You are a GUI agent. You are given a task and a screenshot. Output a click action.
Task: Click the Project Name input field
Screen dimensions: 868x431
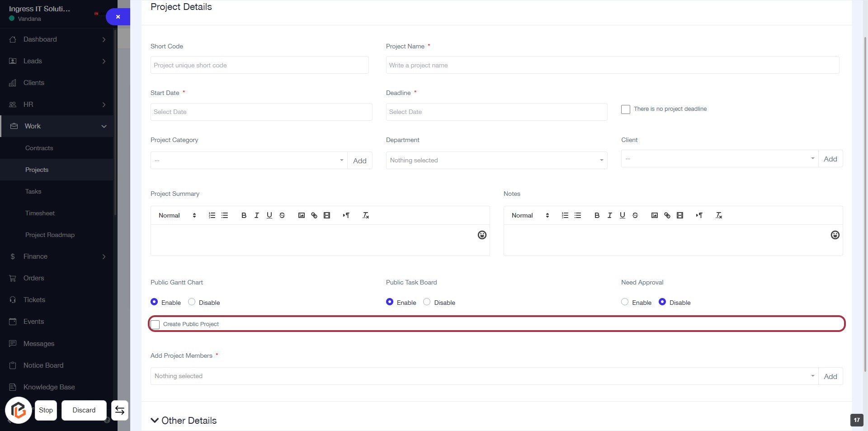[612, 65]
